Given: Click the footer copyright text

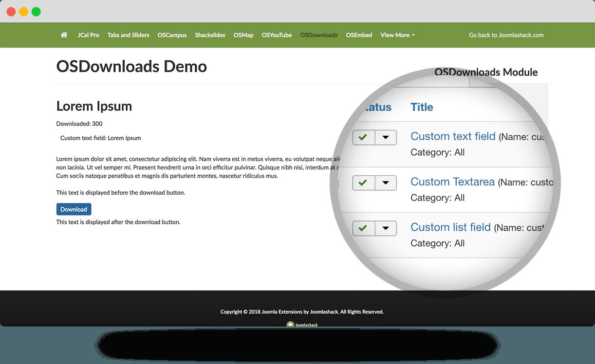Looking at the screenshot, I should [302, 311].
